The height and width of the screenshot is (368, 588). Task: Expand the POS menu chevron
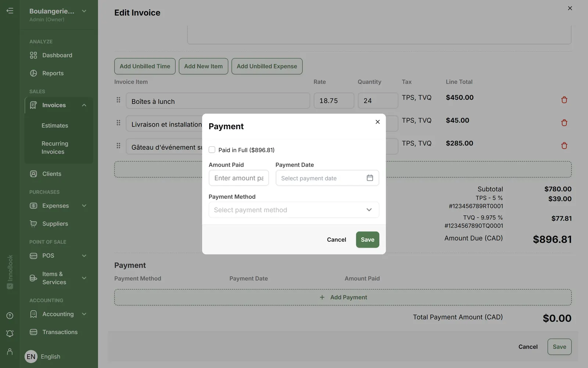[84, 256]
